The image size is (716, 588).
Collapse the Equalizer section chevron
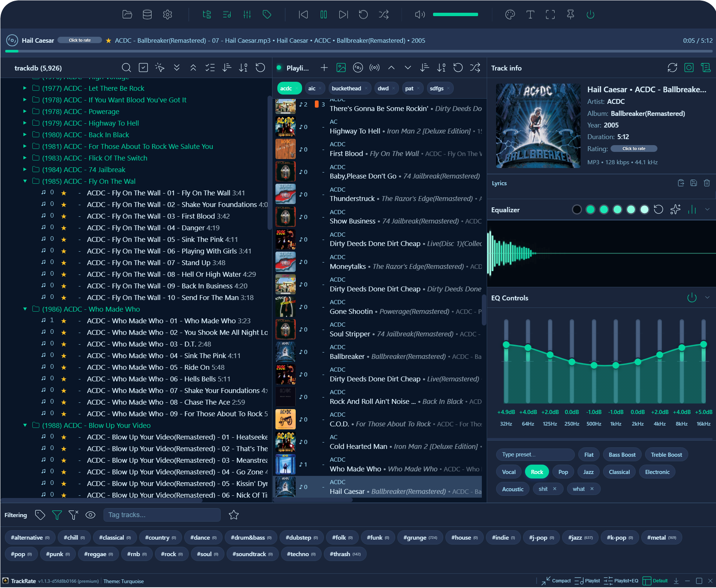coord(707,210)
